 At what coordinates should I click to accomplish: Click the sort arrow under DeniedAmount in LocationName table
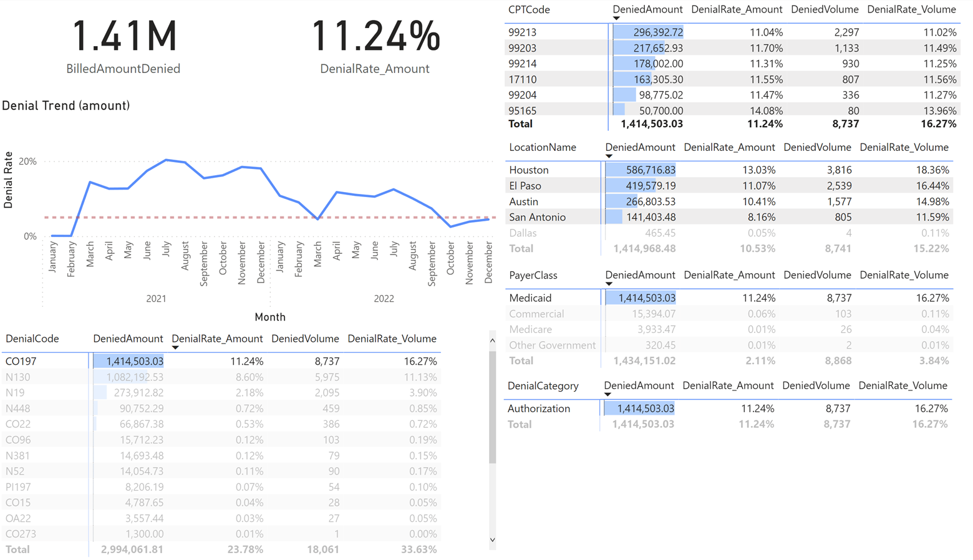pyautogui.click(x=609, y=157)
